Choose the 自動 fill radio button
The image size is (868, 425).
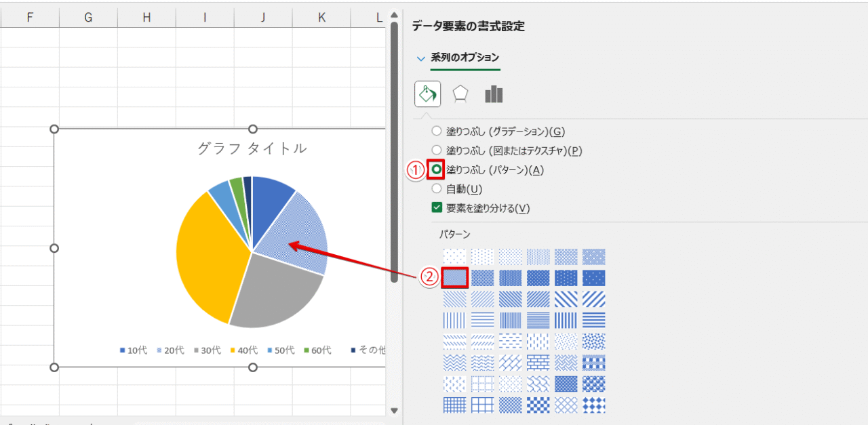coord(437,189)
